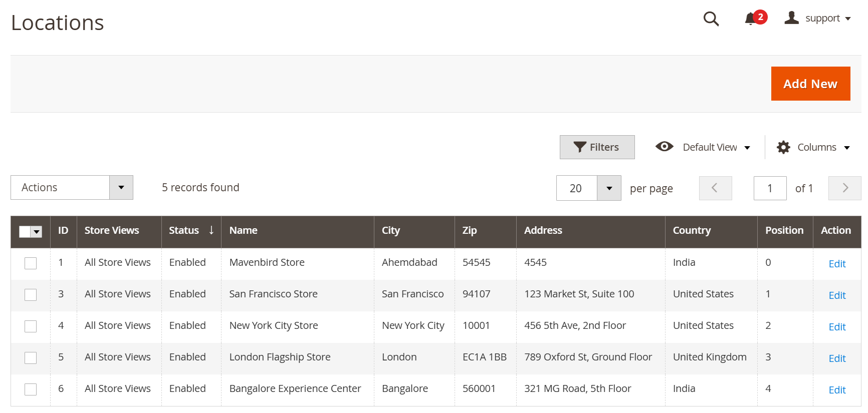
Task: View notifications bell icon
Action: point(751,19)
